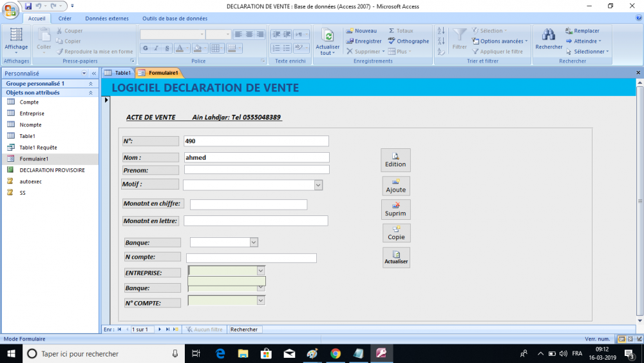
Task: Open Google Chrome from the taskbar
Action: (335, 353)
